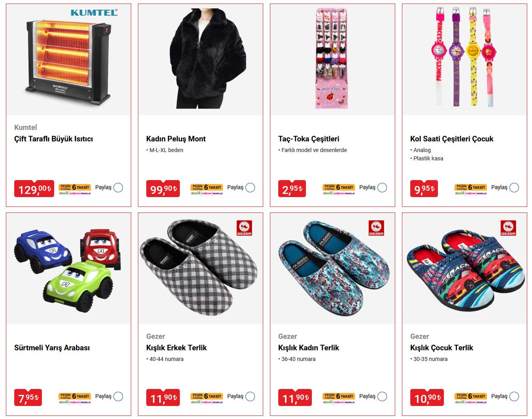Click the 2,95 price tag for Taç-Toka
Viewport: 532px width, 419px height.
292,189
